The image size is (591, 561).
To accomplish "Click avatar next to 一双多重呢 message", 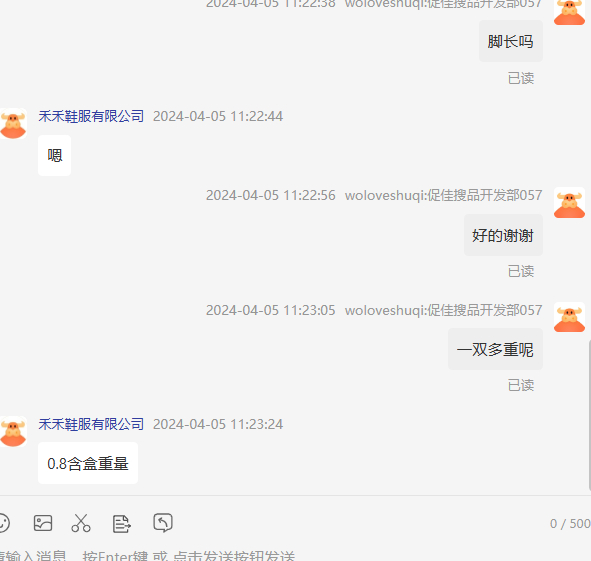I will (x=569, y=319).
